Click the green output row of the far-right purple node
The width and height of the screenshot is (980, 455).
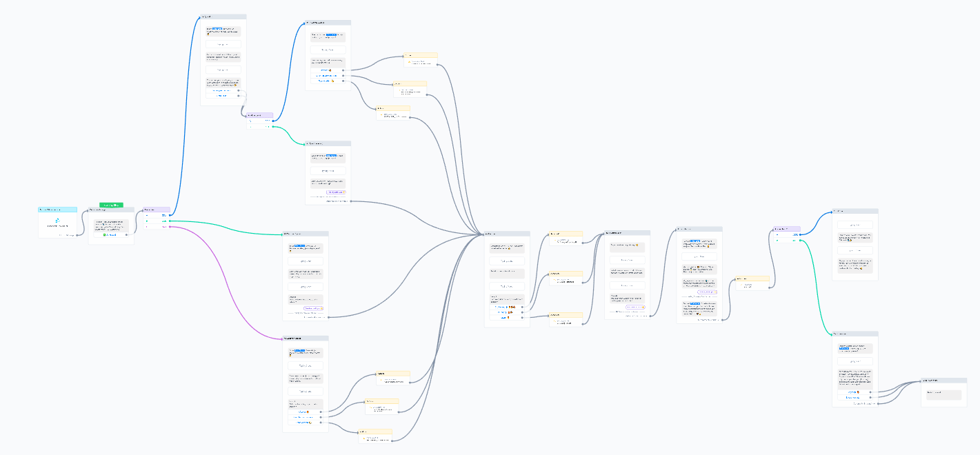[x=786, y=241]
